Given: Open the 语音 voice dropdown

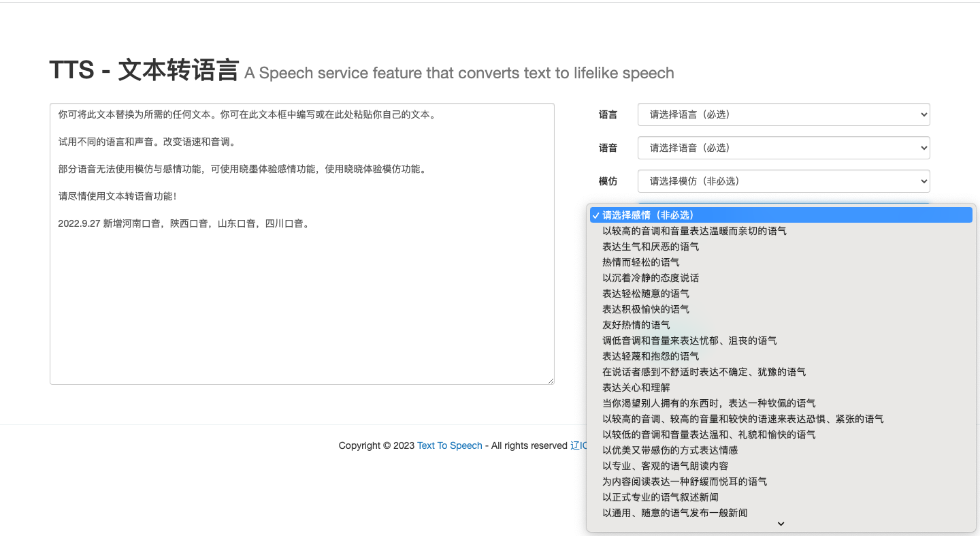Looking at the screenshot, I should pyautogui.click(x=783, y=148).
